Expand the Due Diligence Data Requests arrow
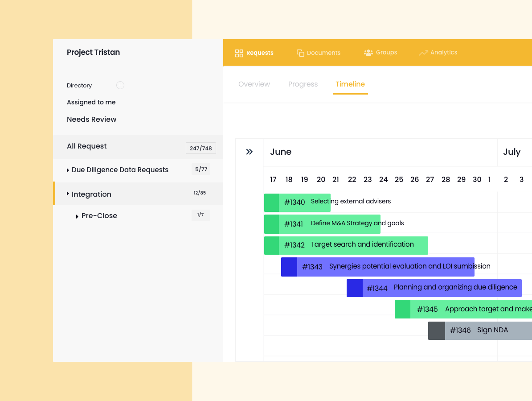 tap(68, 170)
